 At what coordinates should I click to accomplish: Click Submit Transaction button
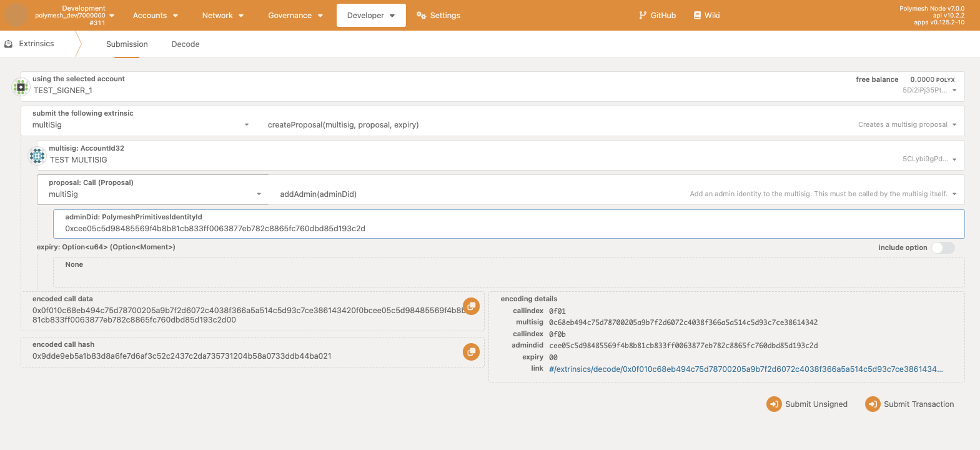909,404
